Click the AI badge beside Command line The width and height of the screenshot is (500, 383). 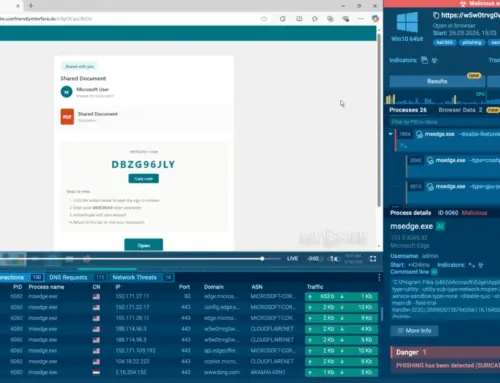tap(434, 272)
